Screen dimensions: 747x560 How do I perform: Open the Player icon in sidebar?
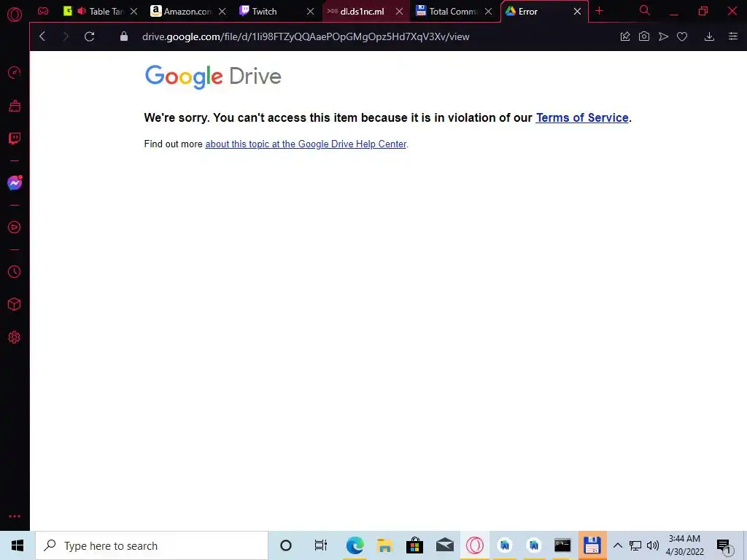click(15, 227)
